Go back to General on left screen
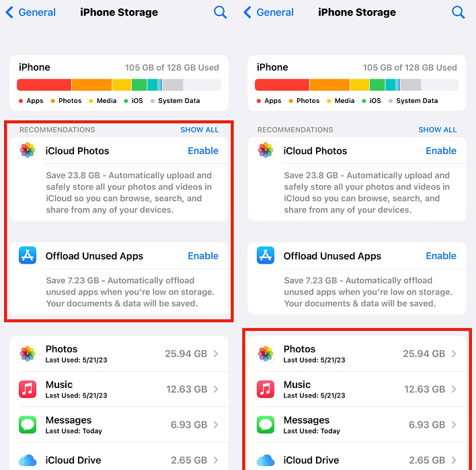476x470 pixels. point(31,13)
